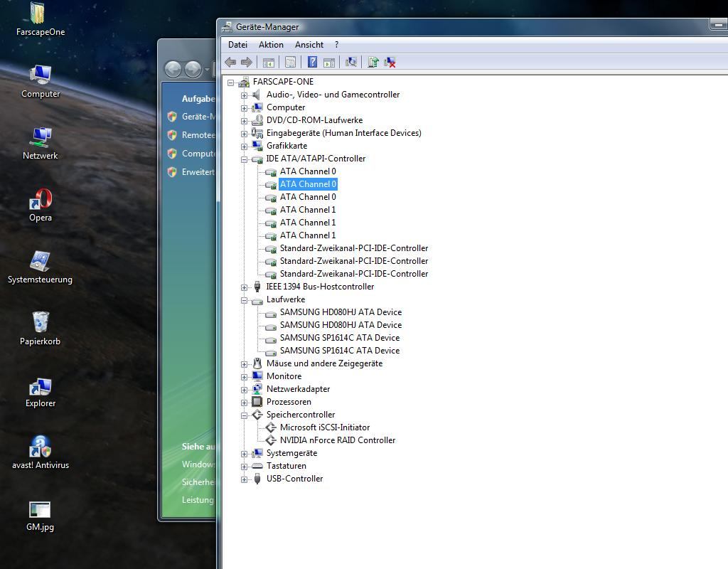Image resolution: width=728 pixels, height=569 pixels.
Task: Expand the Prozessoren node
Action: [245, 403]
